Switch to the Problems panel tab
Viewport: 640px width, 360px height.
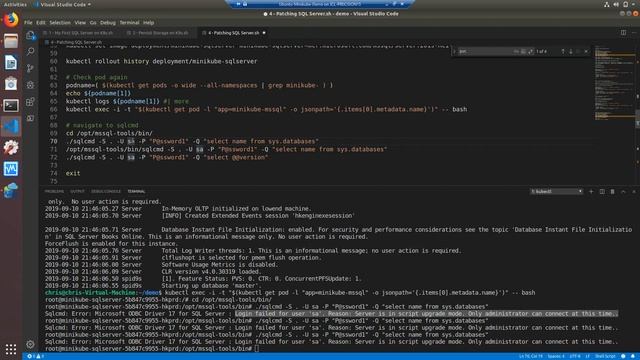[x=54, y=191]
